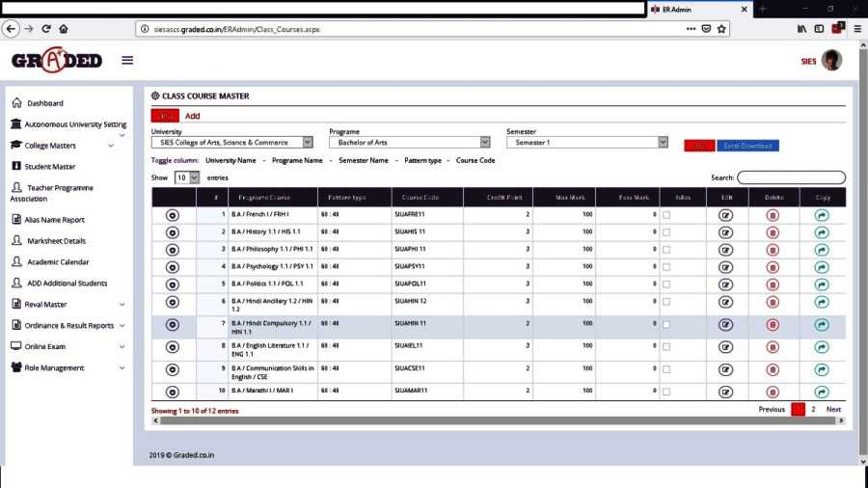This screenshot has height=488, width=868.
Task: Go to page 2 of results
Action: point(813,410)
